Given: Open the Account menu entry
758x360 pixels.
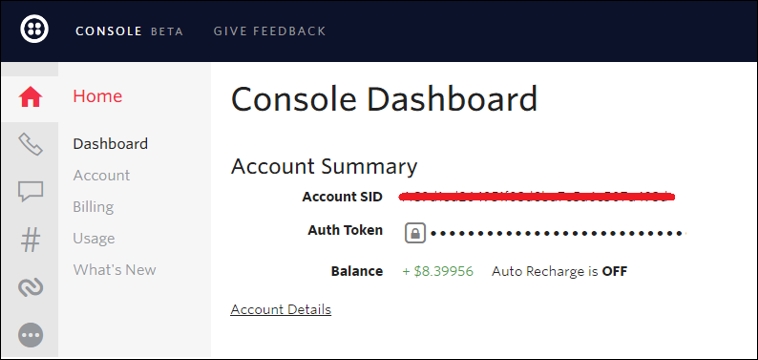Looking at the screenshot, I should pyautogui.click(x=102, y=175).
